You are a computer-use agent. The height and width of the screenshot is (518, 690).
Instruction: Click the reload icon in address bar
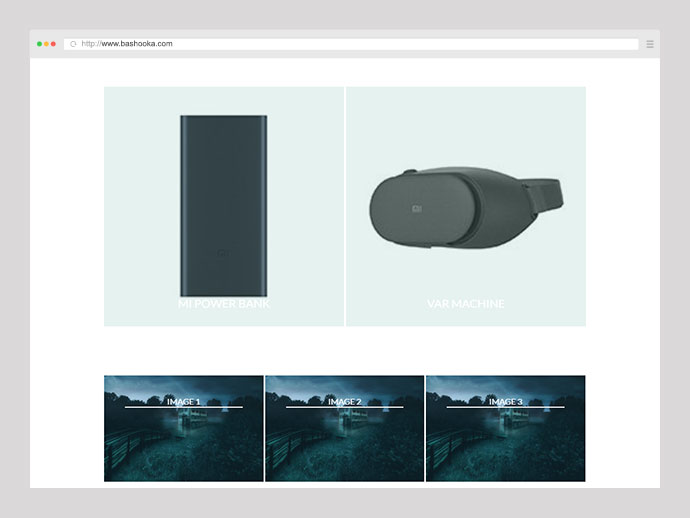point(73,44)
